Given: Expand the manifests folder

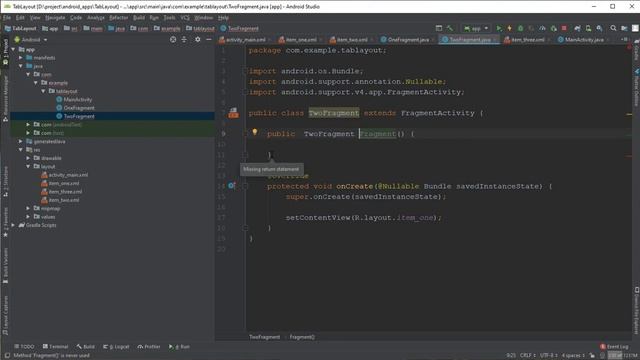Looking at the screenshot, I should tap(21, 58).
